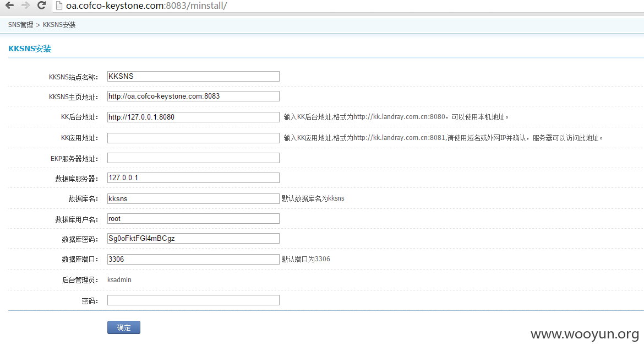Image resolution: width=644 pixels, height=350 pixels.
Task: Select the KK后台地址 format hint text
Action: click(396, 117)
